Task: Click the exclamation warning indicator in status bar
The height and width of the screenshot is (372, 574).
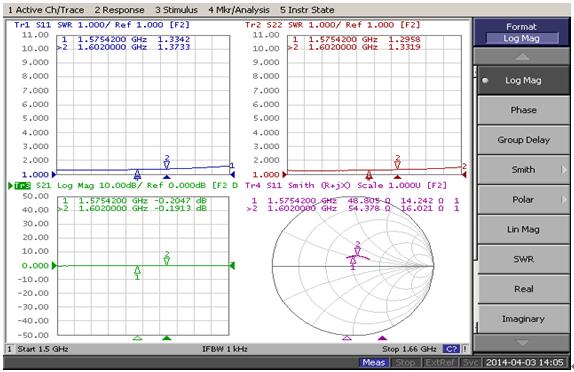Action: (465, 349)
